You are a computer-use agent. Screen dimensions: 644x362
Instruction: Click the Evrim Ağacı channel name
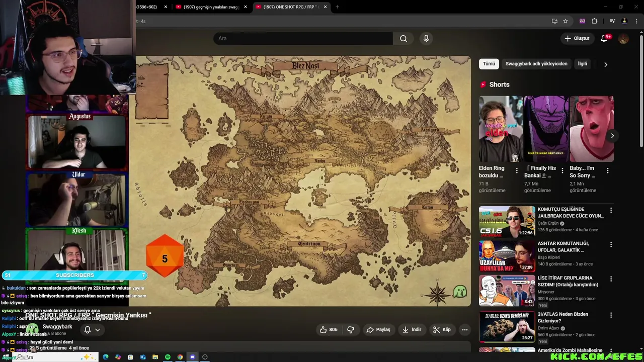pos(548,328)
